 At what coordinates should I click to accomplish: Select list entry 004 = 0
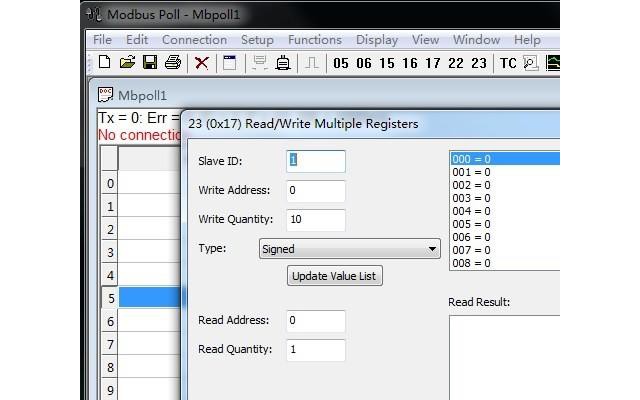[505, 211]
